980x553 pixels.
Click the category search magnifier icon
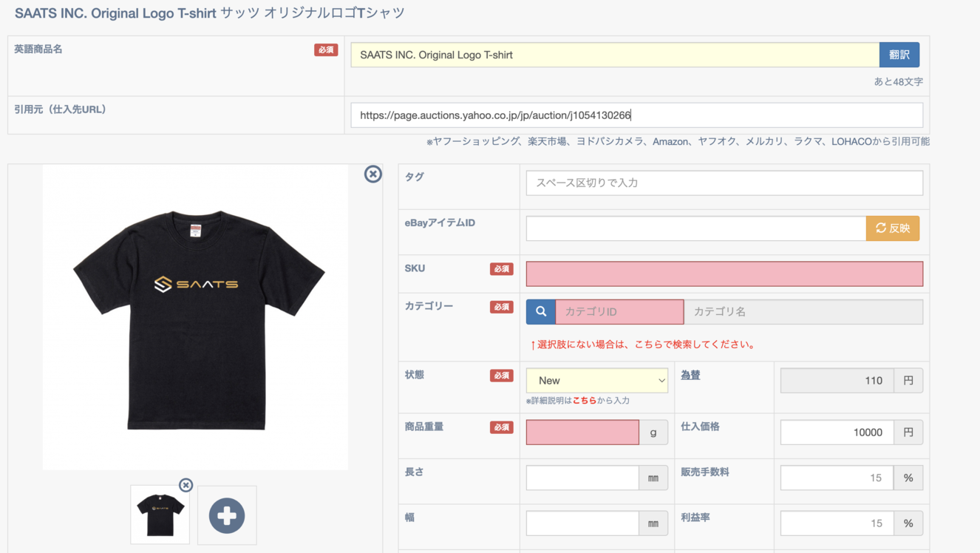click(x=540, y=312)
